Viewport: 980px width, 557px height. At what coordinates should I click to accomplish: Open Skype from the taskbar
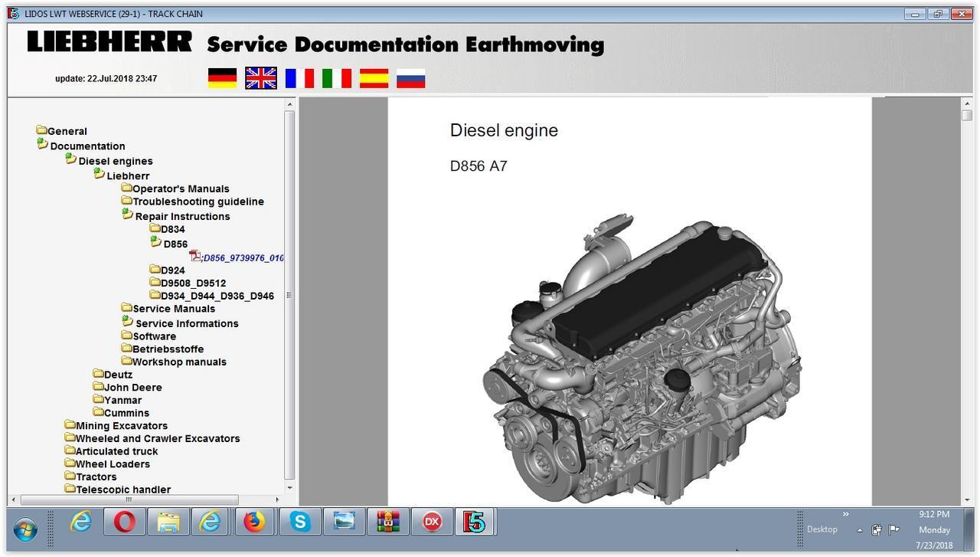pyautogui.click(x=299, y=523)
